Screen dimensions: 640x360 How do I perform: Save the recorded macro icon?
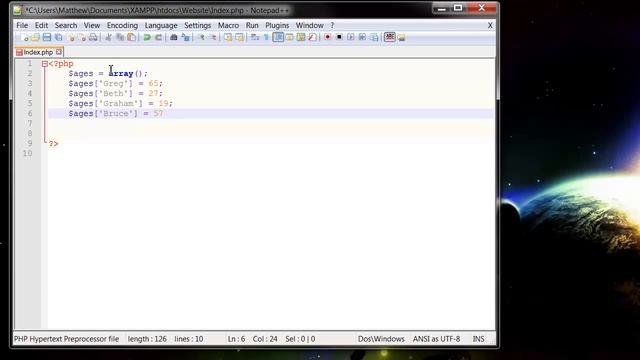tap(374, 38)
